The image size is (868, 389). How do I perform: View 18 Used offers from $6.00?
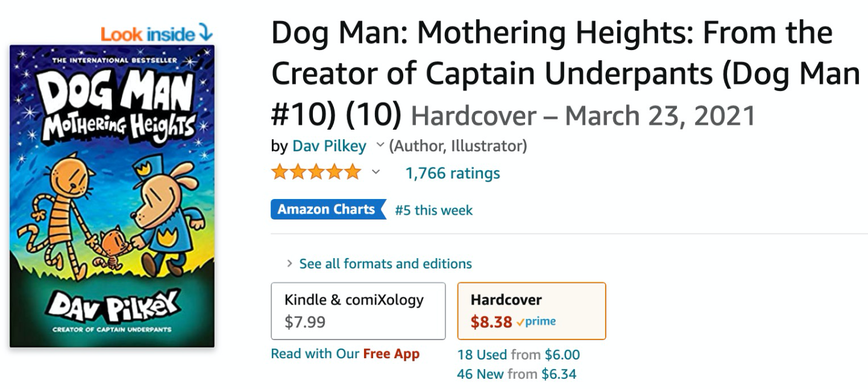tap(518, 355)
